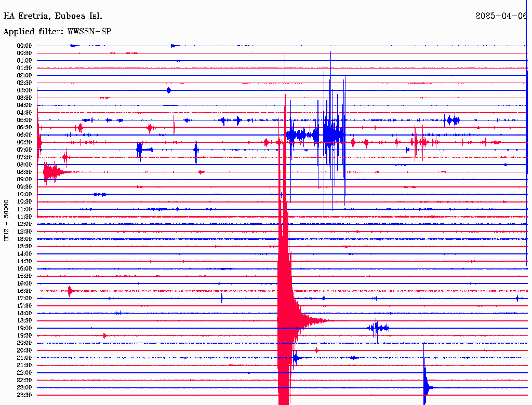Select the 17:30 time row label
The height and width of the screenshot is (405, 532).
coord(24,306)
